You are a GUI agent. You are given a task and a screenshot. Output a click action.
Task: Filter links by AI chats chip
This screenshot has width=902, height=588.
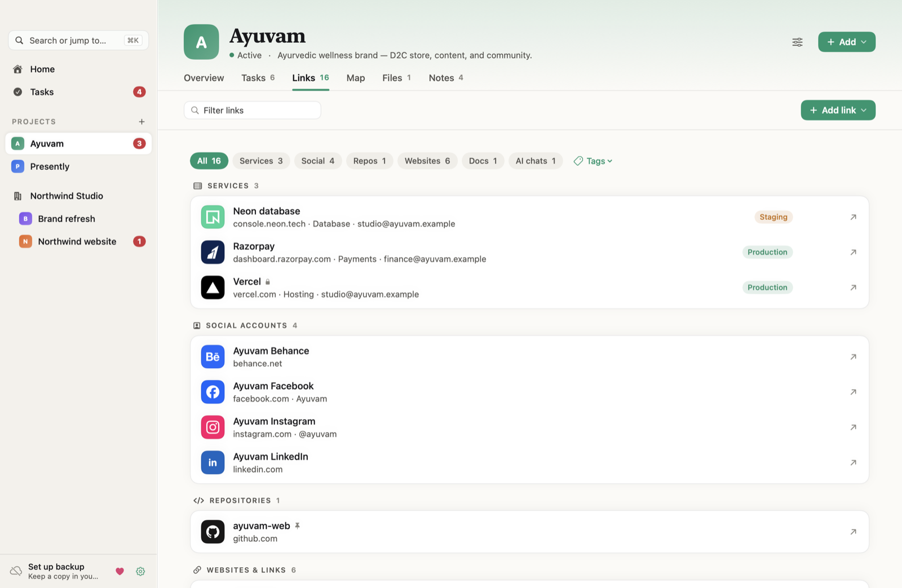coord(536,161)
